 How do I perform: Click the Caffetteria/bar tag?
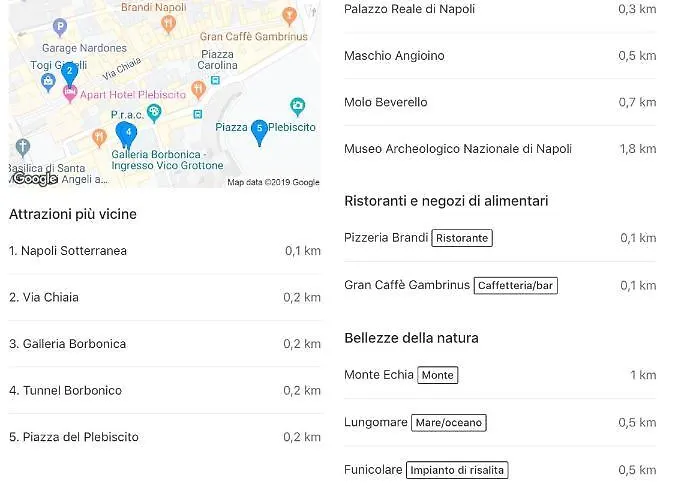[515, 286]
